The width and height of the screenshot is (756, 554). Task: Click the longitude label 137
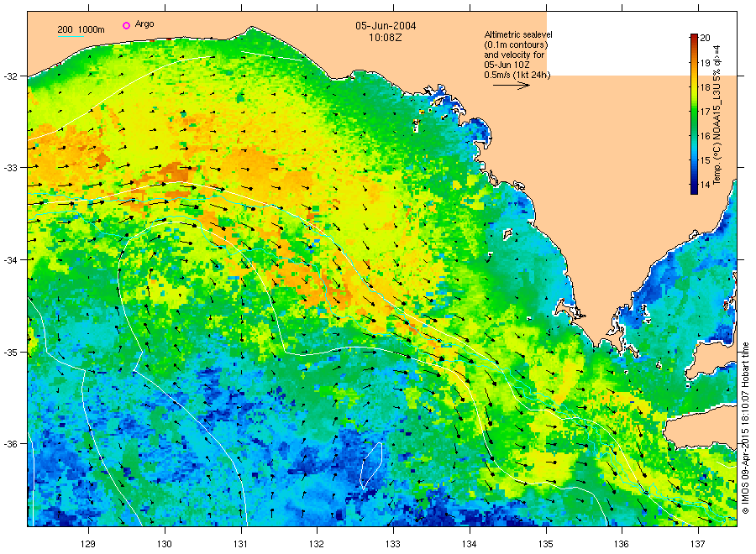(698, 545)
